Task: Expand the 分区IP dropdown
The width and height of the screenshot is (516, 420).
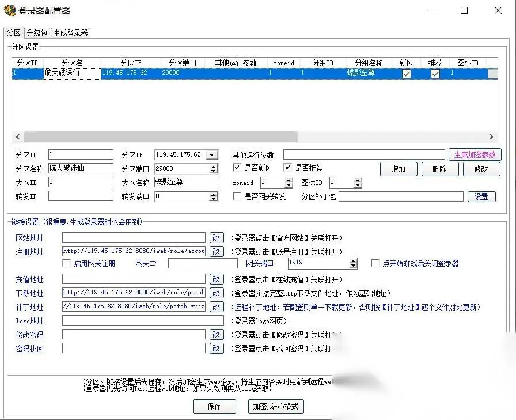Action: (212, 155)
